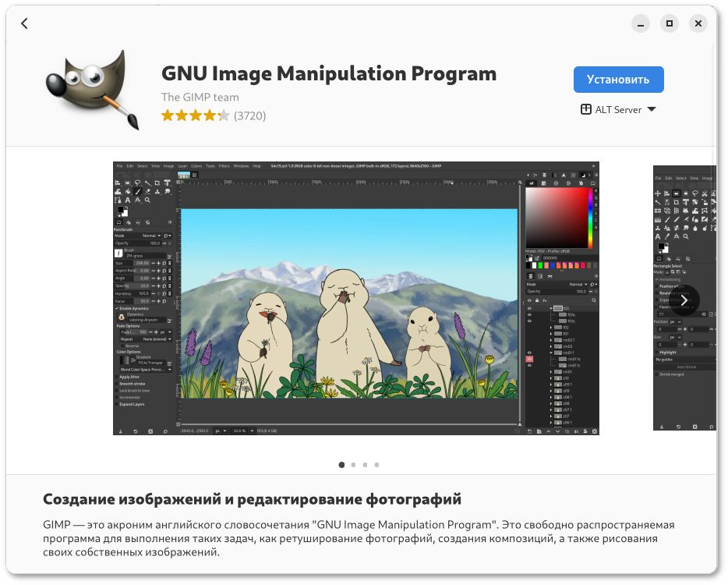Select the first carousel indicator dot
The width and height of the screenshot is (728, 585).
click(341, 465)
